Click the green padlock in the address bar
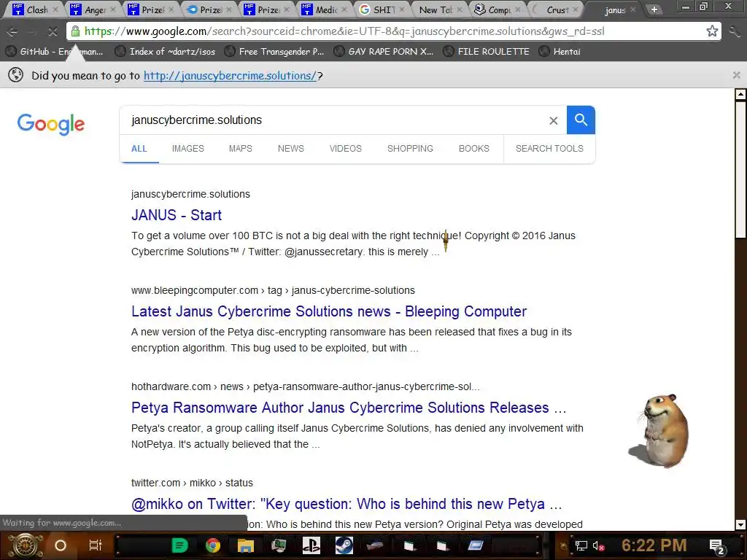This screenshot has height=560, width=747. [x=75, y=31]
